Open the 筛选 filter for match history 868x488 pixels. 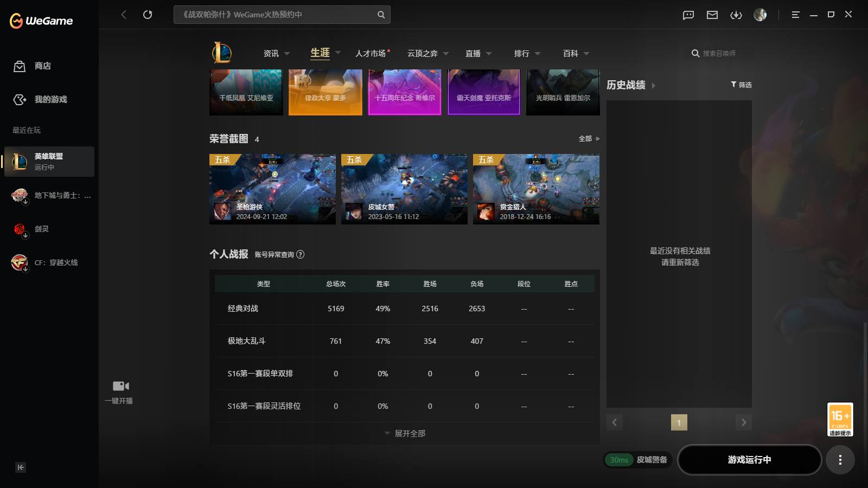click(741, 85)
